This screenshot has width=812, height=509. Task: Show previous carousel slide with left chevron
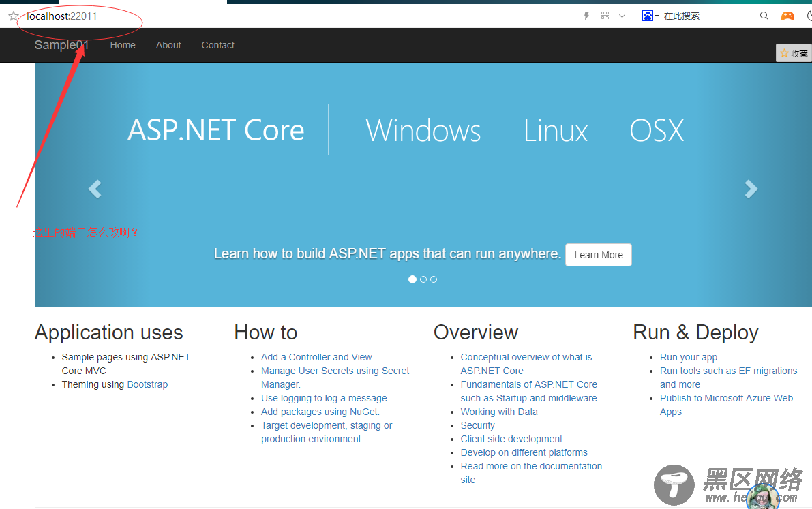[x=95, y=189]
